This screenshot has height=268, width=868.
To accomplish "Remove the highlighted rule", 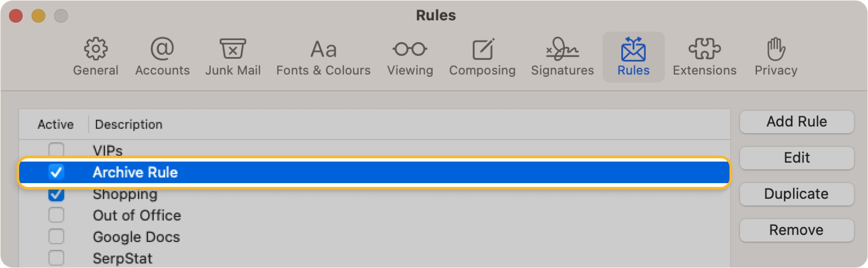I will pyautogui.click(x=796, y=230).
